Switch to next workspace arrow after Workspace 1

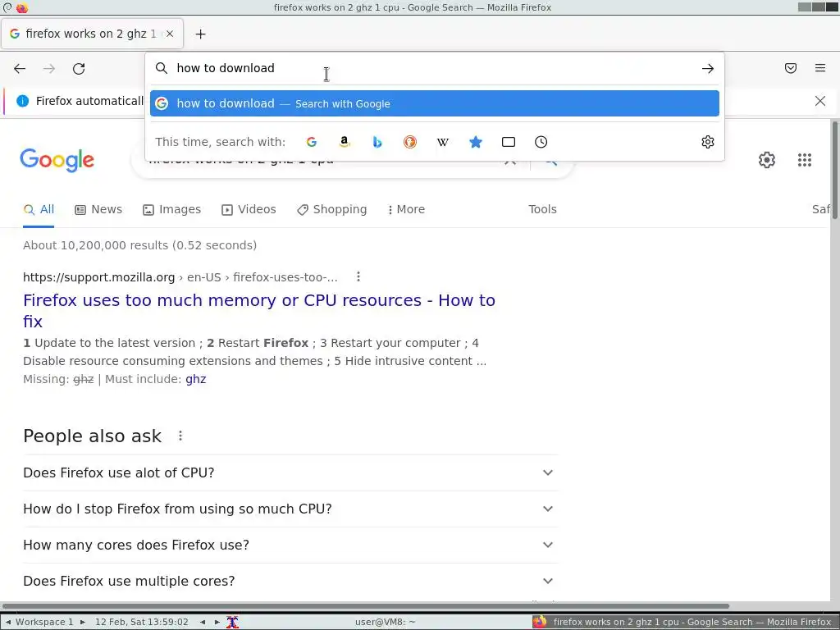(83, 622)
